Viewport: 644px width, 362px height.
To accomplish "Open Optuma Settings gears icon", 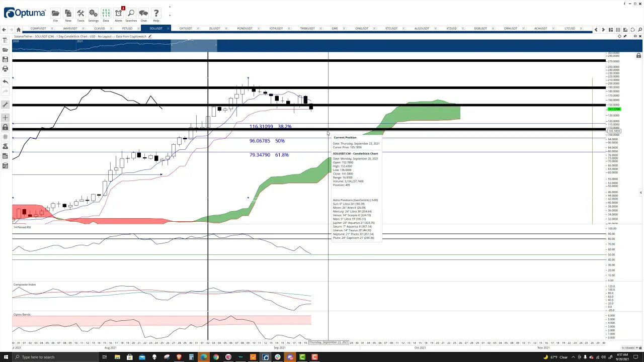I will pos(93,13).
